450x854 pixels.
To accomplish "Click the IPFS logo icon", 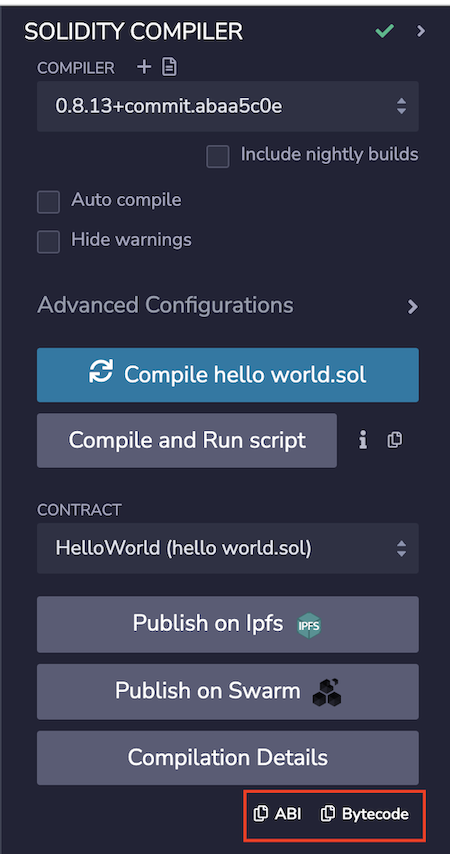I will 309,625.
